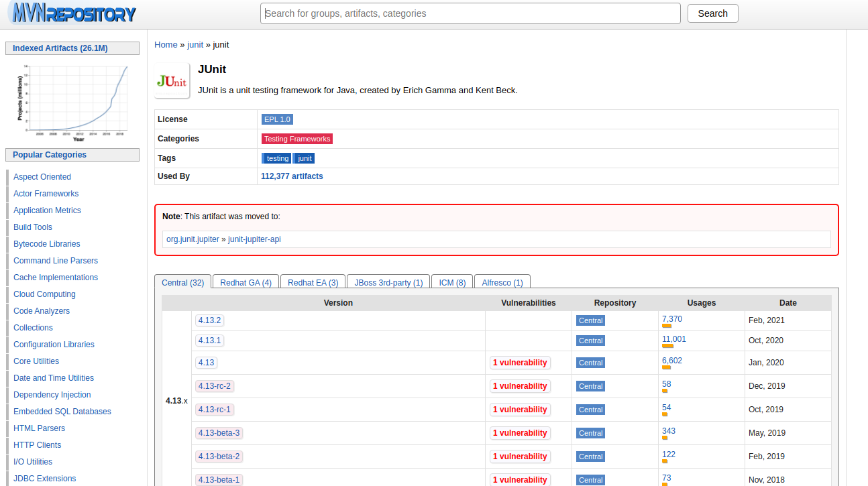View the vulnerability for 4.13-rc-1

[x=520, y=410]
